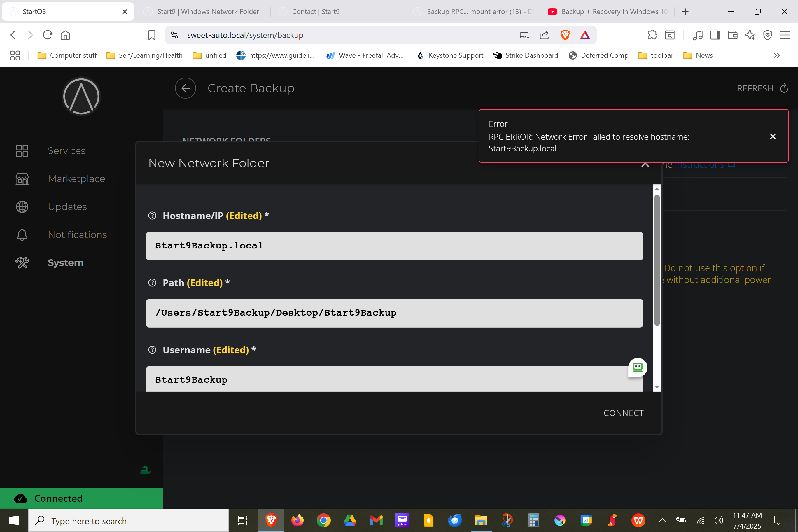Open Brave Rewards triangle icon
Viewport: 798px width, 532px height.
pyautogui.click(x=585, y=35)
